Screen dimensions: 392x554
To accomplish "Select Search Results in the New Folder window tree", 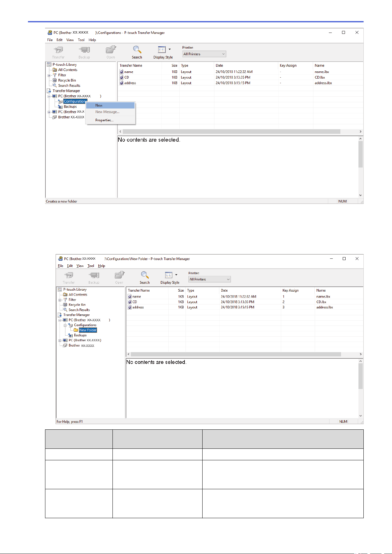I will [x=79, y=310].
